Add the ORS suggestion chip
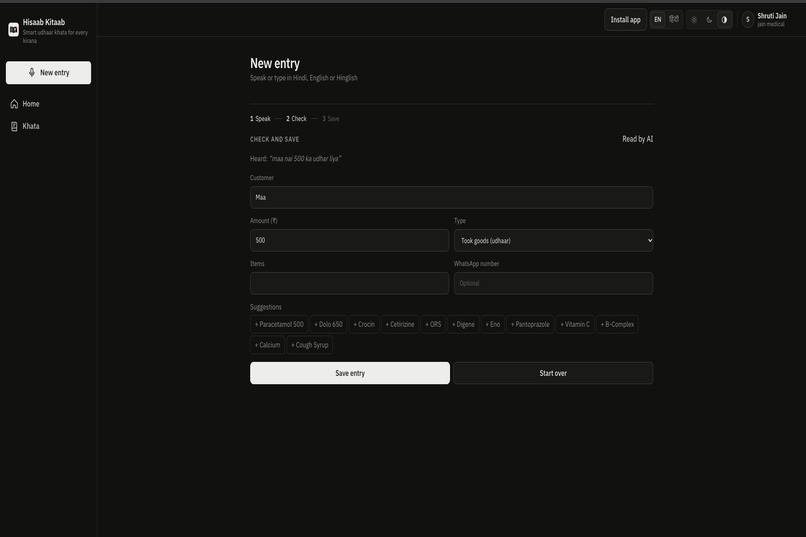The height and width of the screenshot is (537, 806). [x=433, y=324]
